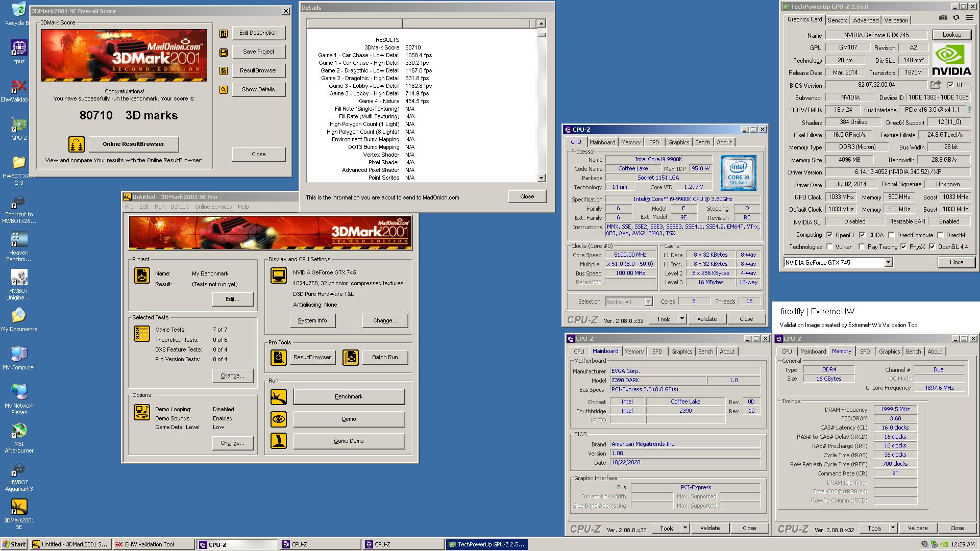Toggle the DirectML checkbox
This screenshot has width=980, height=551.
pyautogui.click(x=940, y=235)
